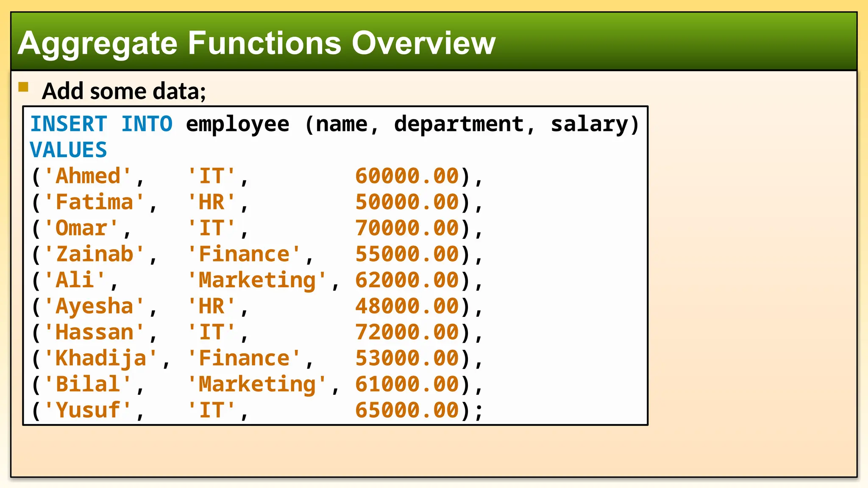Click the salary value 60000.00

pyautogui.click(x=407, y=176)
